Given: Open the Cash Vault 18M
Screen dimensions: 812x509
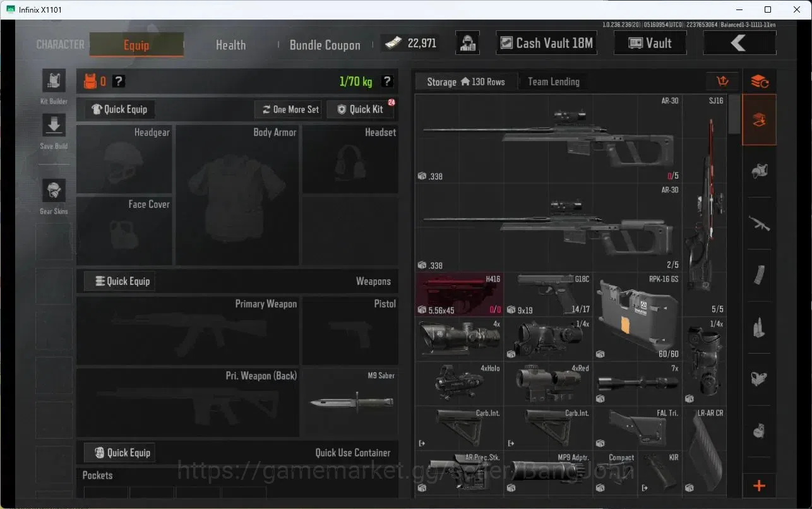Looking at the screenshot, I should (x=547, y=43).
